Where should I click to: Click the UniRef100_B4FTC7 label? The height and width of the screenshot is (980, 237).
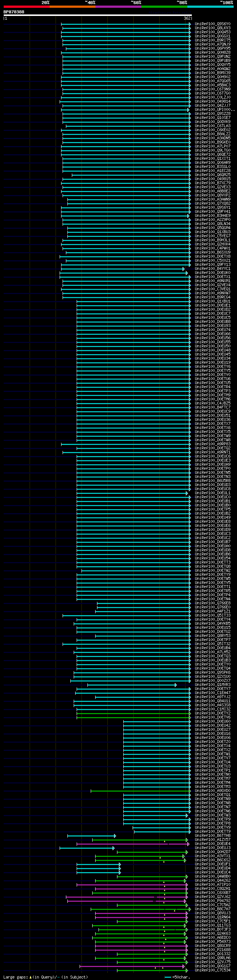click(213, 407)
